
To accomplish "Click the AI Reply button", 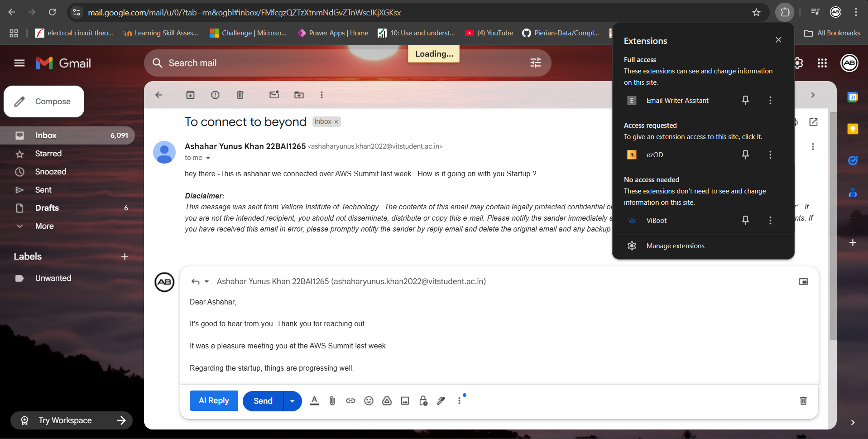I will click(x=214, y=401).
